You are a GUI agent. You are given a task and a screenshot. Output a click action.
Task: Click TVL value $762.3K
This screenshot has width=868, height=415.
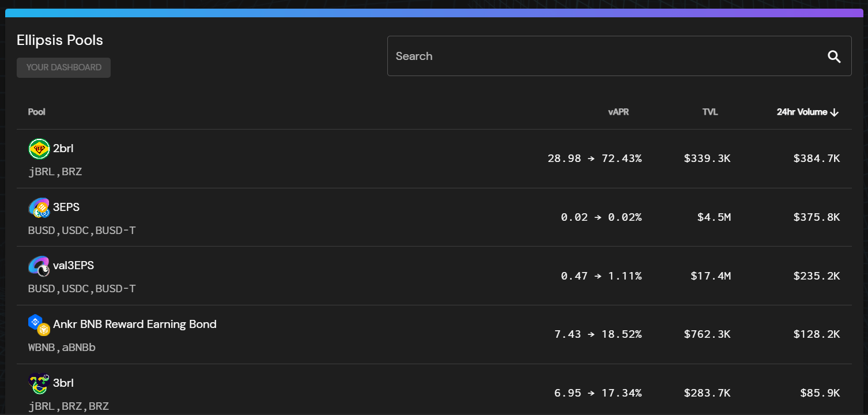[x=707, y=334]
